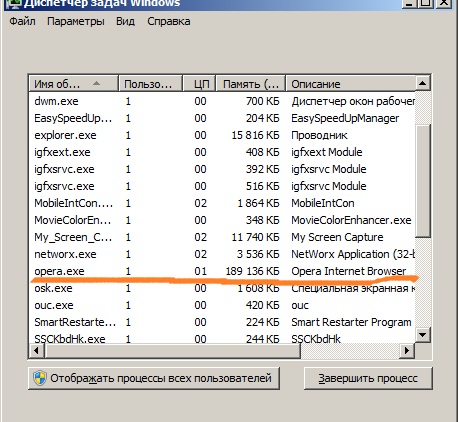Screen dimensions: 458x422
Task: Click the Opera Internet Browser description
Action: point(349,271)
